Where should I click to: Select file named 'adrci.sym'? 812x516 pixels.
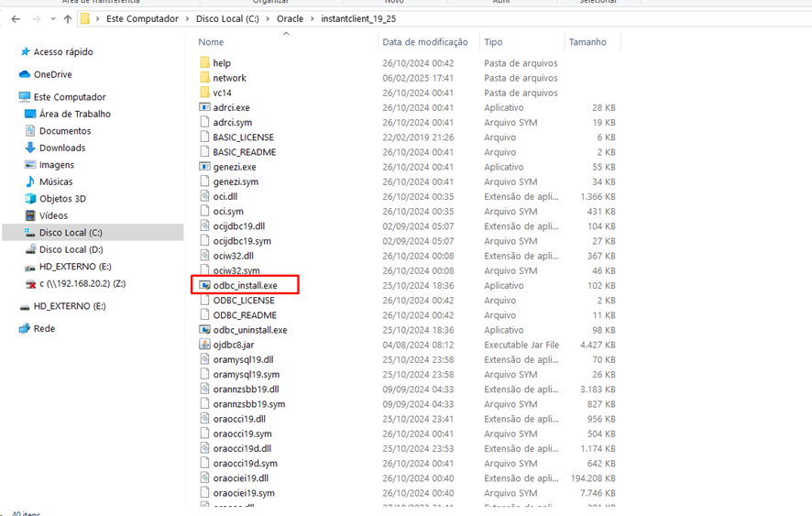point(233,122)
